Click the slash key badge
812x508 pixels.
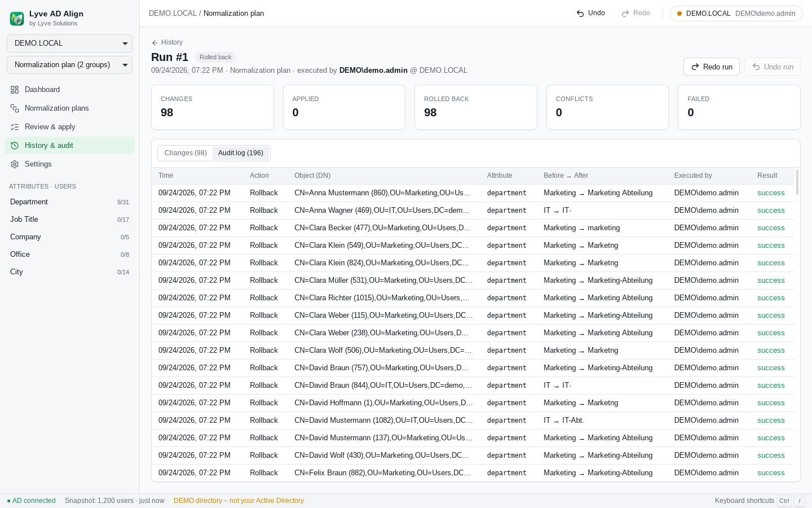tap(799, 501)
